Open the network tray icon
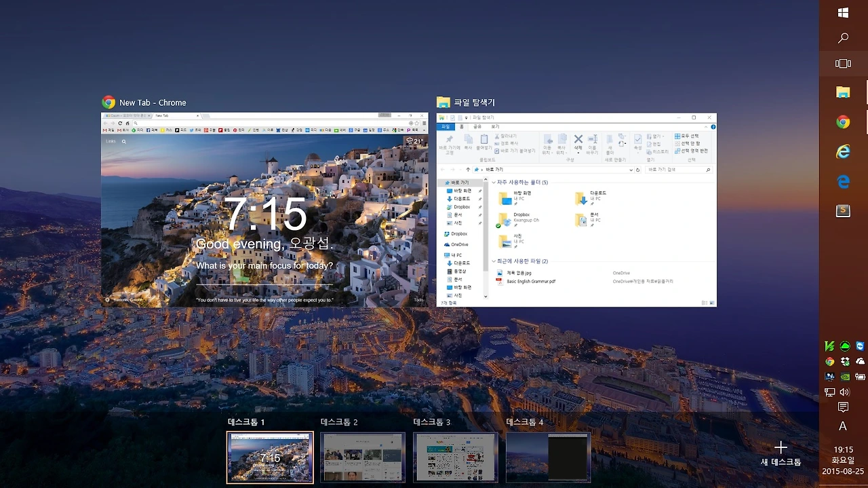The height and width of the screenshot is (488, 868). click(830, 392)
